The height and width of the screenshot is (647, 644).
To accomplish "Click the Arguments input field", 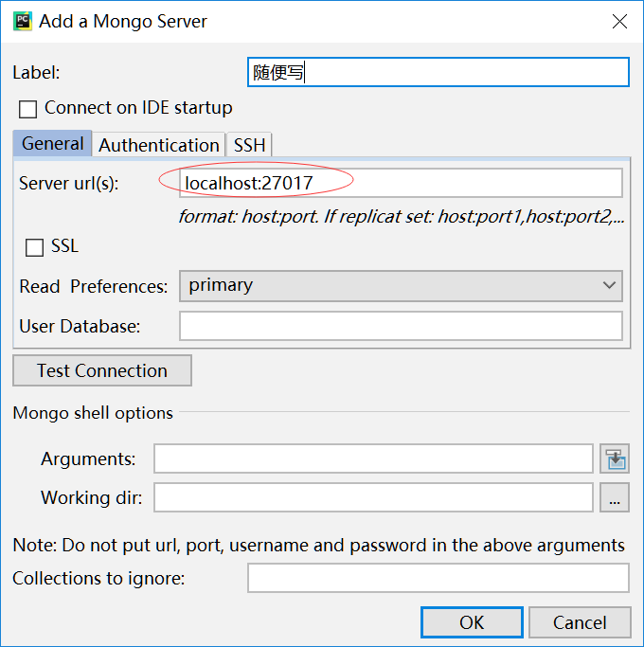I will [x=373, y=459].
